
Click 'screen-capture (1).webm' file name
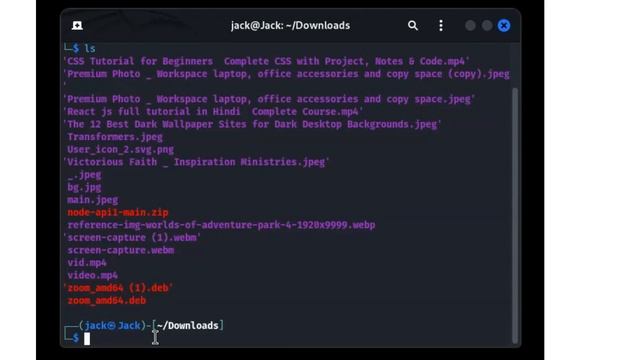click(132, 238)
